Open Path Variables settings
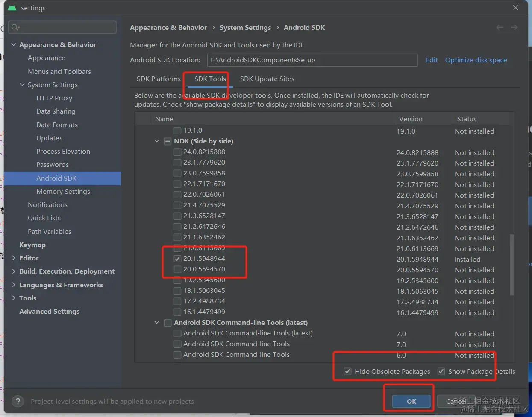 50,231
